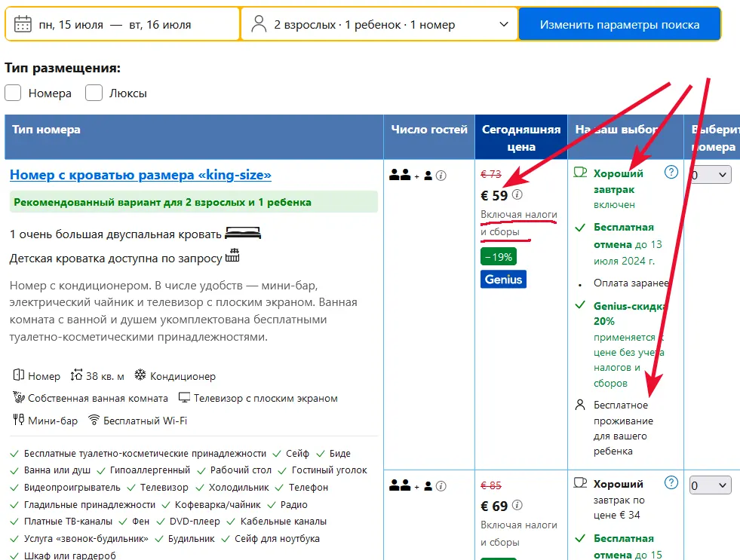Click the calendar icon in date field
Screen dimensions: 740x560
coord(23,24)
